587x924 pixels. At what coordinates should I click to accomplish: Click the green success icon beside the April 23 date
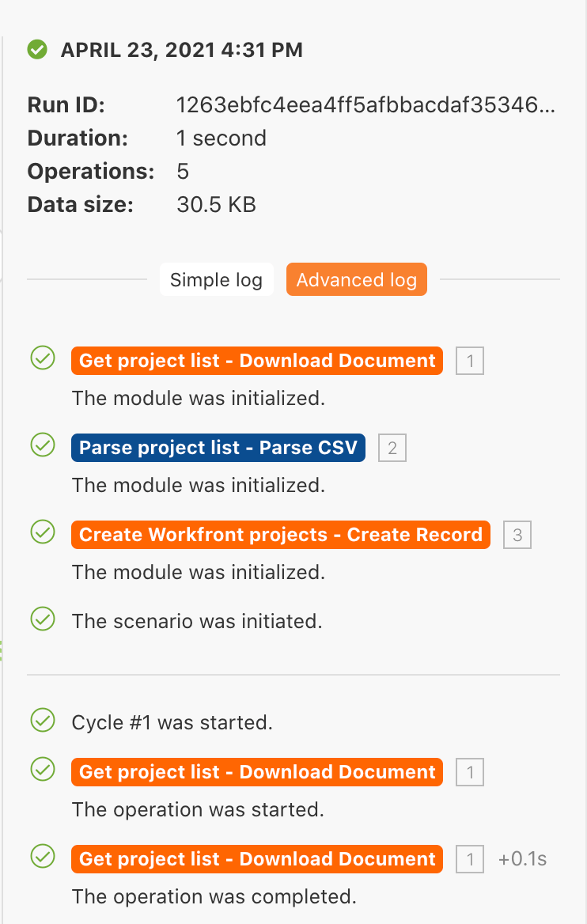[36, 50]
